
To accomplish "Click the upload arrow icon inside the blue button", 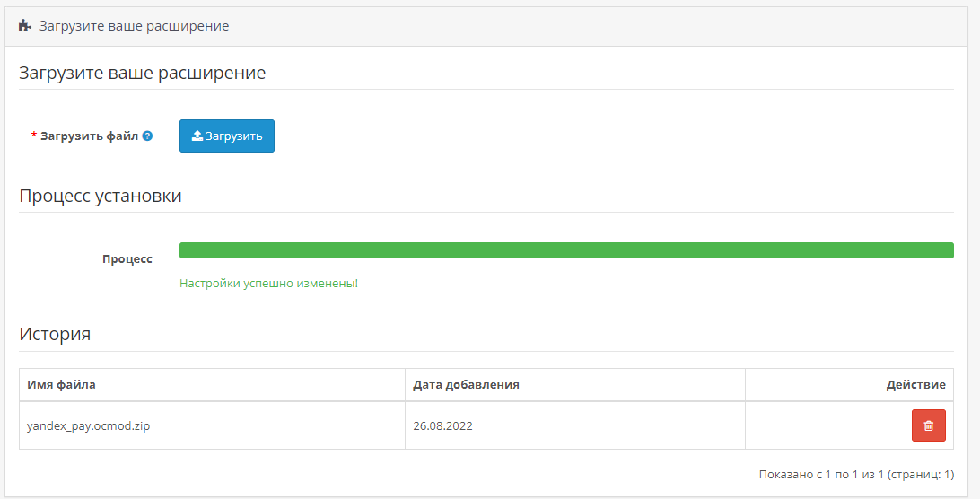I will click(x=197, y=136).
